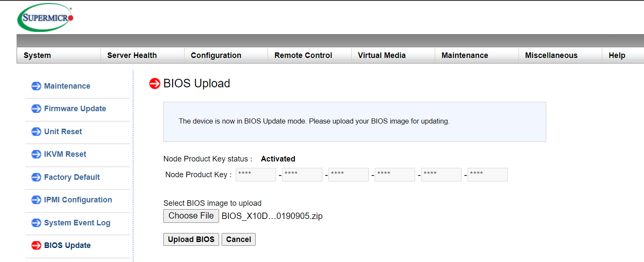This screenshot has width=644, height=262.
Task: Click the red arrow icon beside BIOS Update
Action: pos(36,245)
